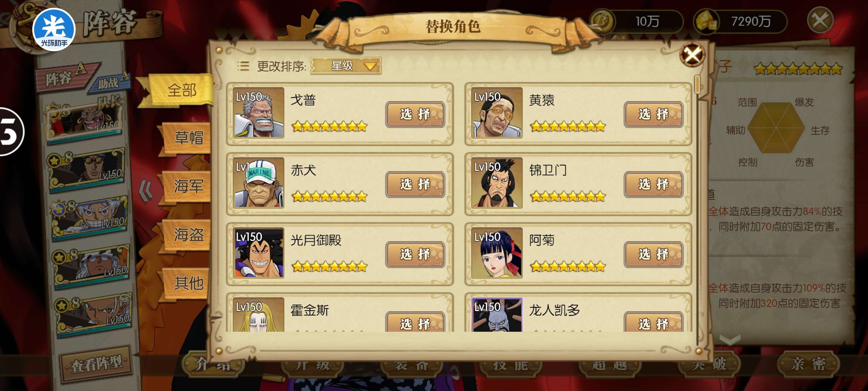This screenshot has height=391, width=868.
Task: Switch to the 草帽 filter tab
Action: pos(188,138)
